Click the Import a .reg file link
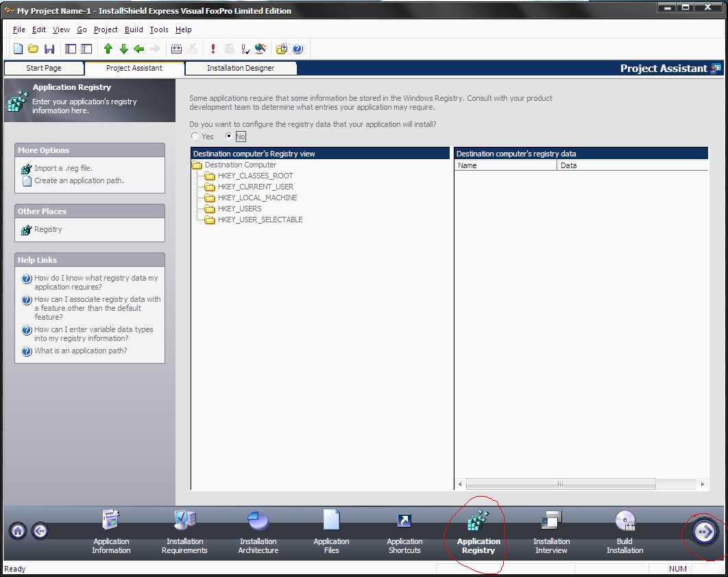 (63, 168)
